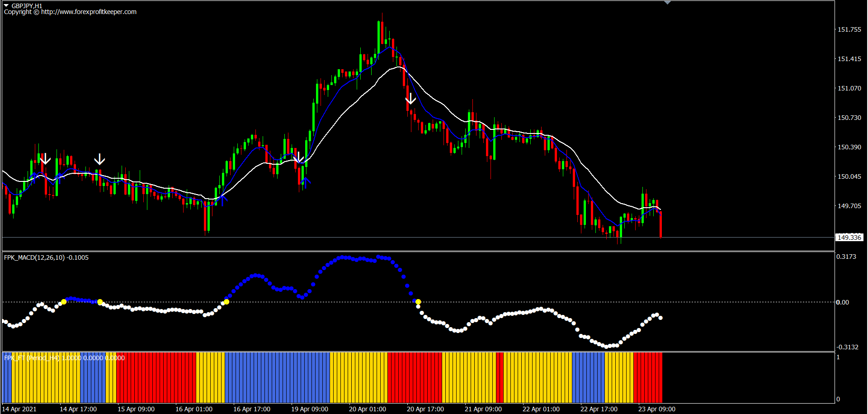This screenshot has height=414, width=868.
Task: Click the current price label 149.336
Action: [849, 238]
